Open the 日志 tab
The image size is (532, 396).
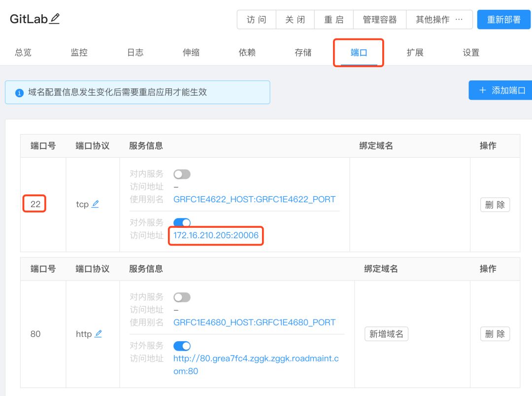[x=135, y=52]
